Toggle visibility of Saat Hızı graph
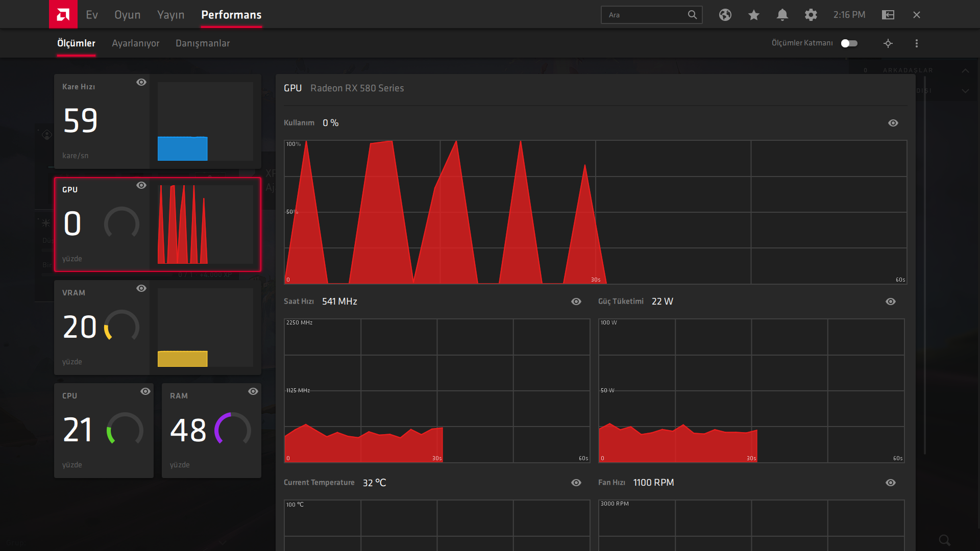 [576, 302]
